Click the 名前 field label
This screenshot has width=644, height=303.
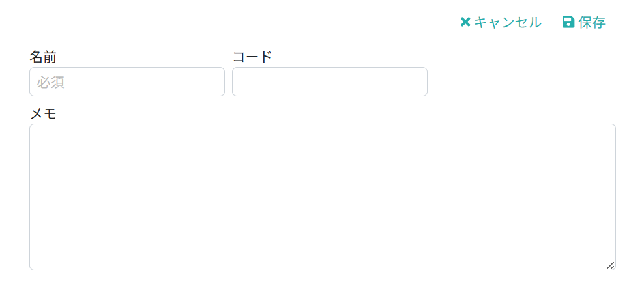coord(43,57)
